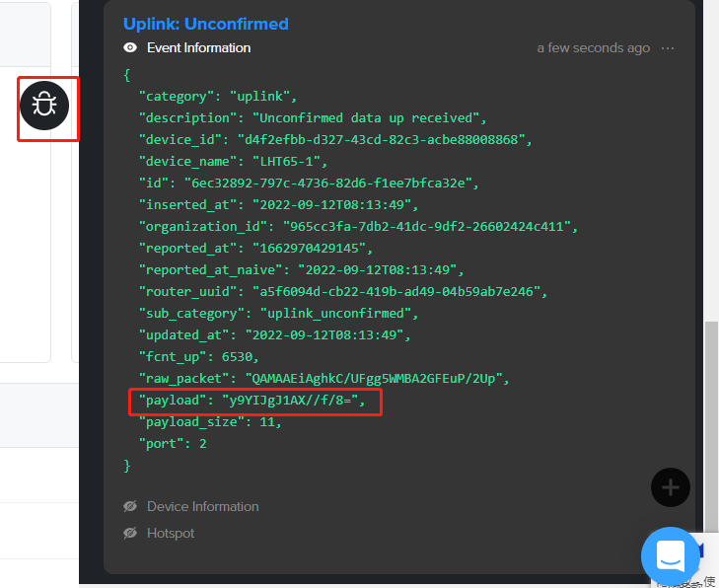Click the payload_size 11 line
719x588 pixels.
click(x=210, y=422)
